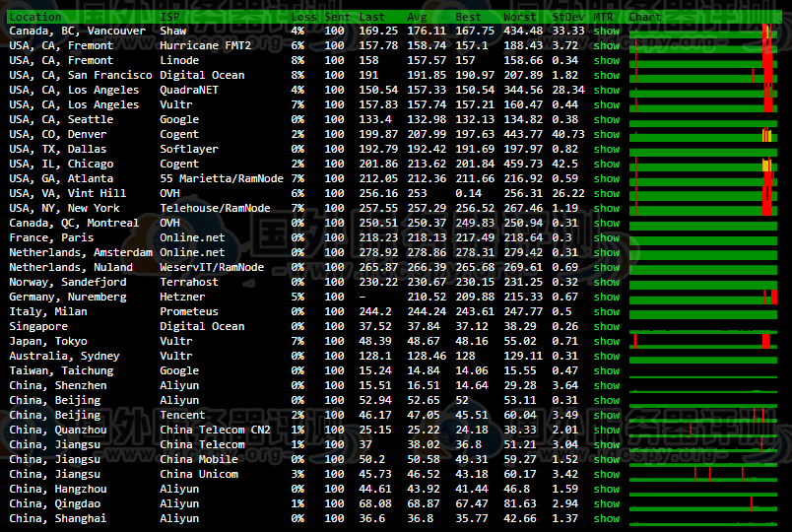Click 'show' for Denver Cogent
The width and height of the screenshot is (792, 532).
coord(606,134)
